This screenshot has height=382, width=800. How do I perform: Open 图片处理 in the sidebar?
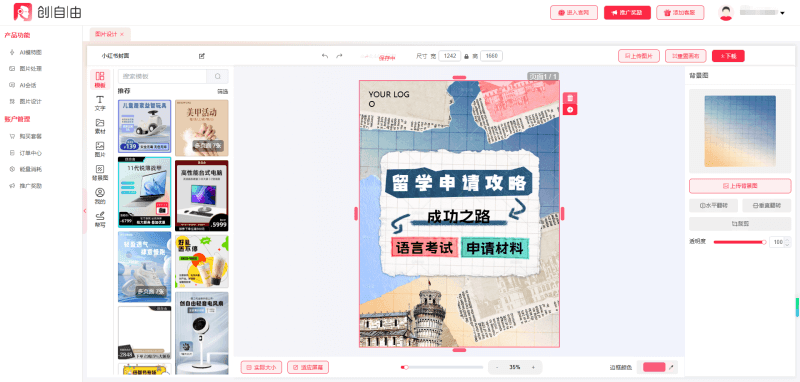pyautogui.click(x=31, y=68)
